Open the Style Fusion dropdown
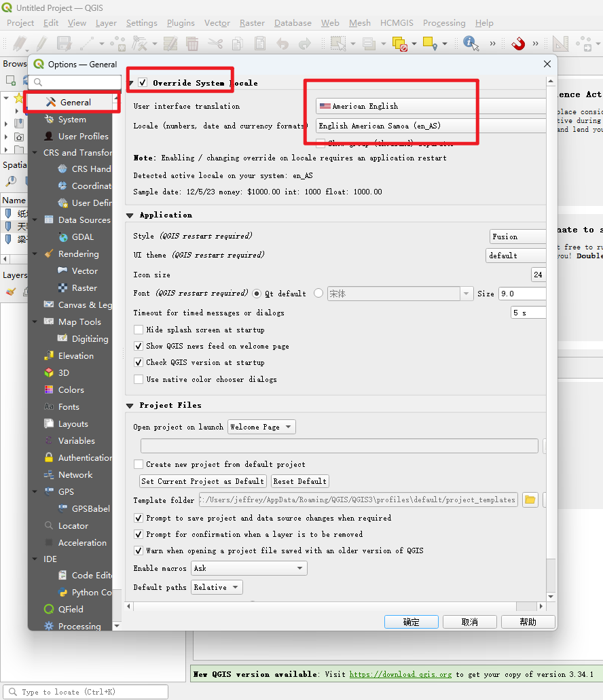 (x=518, y=237)
